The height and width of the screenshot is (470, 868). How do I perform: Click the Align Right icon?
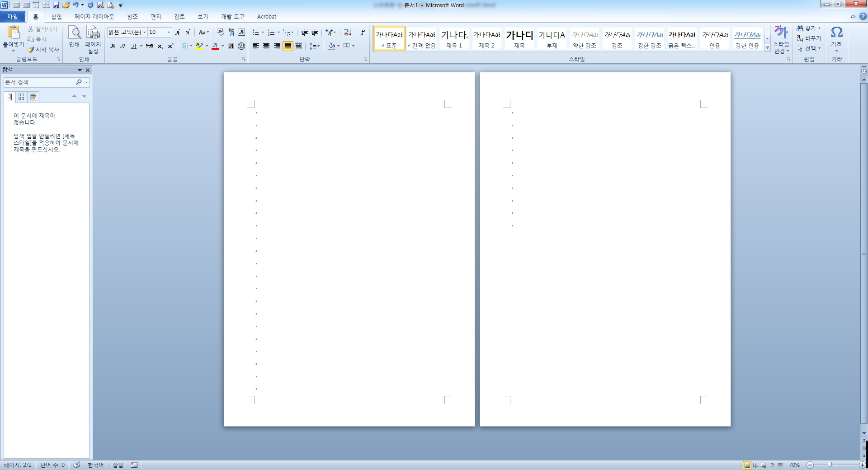[x=277, y=46]
